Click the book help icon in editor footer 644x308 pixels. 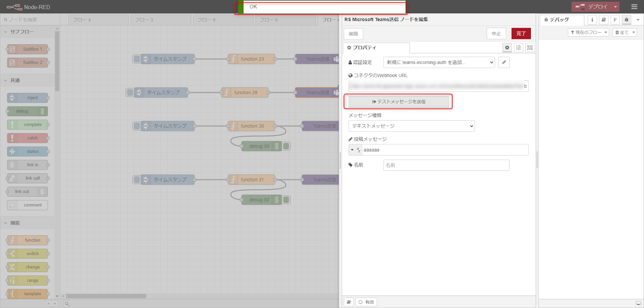pyautogui.click(x=349, y=302)
